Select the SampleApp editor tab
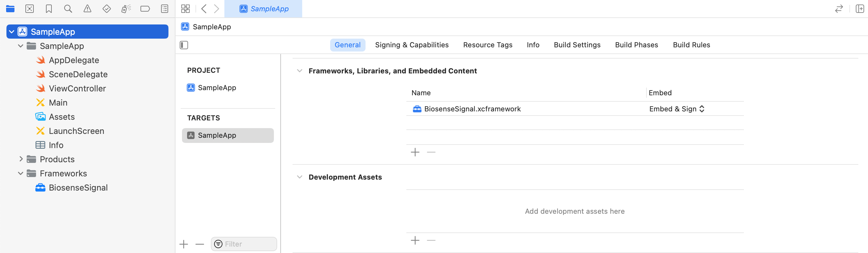 tap(263, 9)
